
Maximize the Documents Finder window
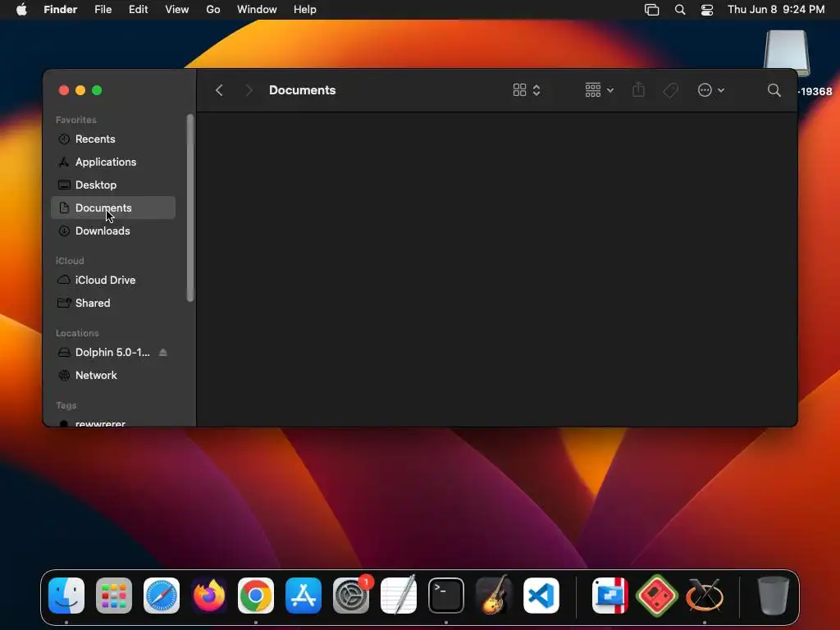tap(97, 90)
